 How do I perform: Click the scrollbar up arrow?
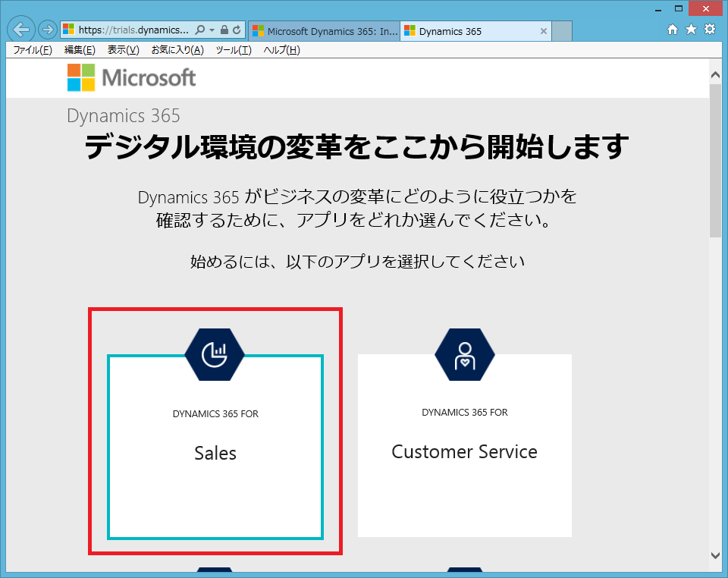(x=715, y=74)
